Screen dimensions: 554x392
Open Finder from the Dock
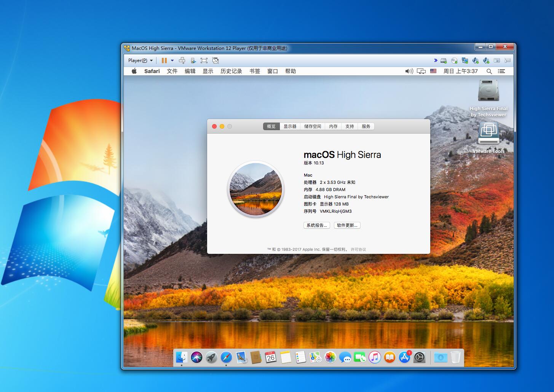[x=182, y=357]
